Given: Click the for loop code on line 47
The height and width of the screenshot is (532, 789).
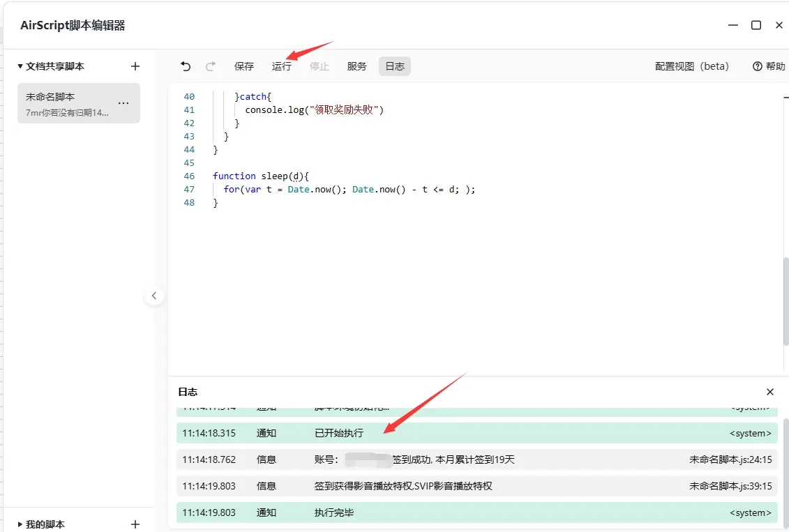Looking at the screenshot, I should [350, 190].
